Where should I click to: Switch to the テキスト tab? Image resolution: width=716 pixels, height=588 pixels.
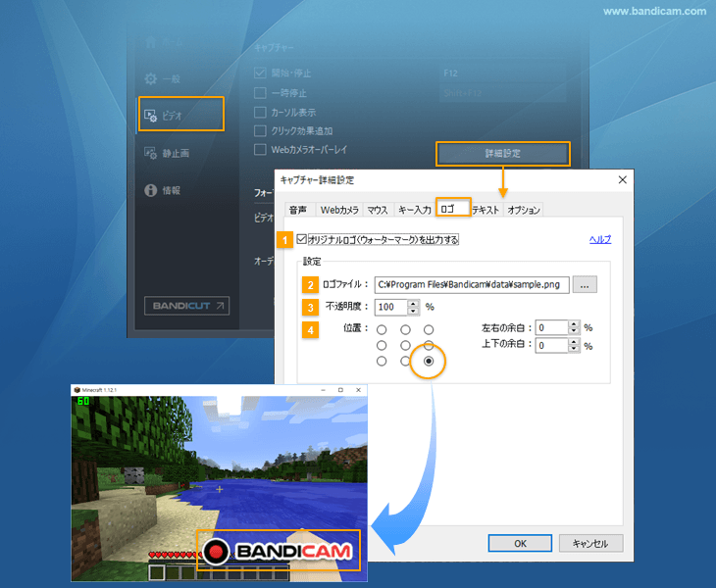coord(486,210)
